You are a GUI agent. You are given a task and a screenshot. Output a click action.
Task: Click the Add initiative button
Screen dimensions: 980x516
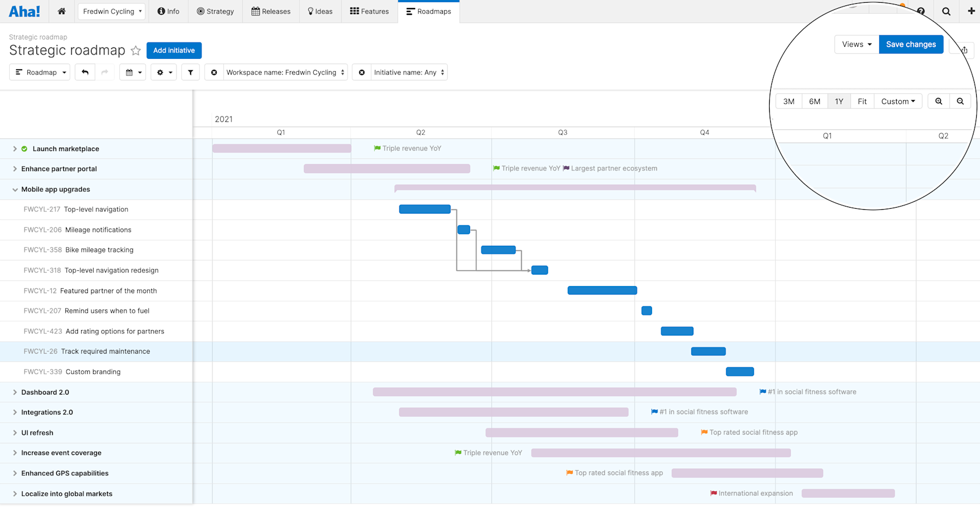coord(174,50)
